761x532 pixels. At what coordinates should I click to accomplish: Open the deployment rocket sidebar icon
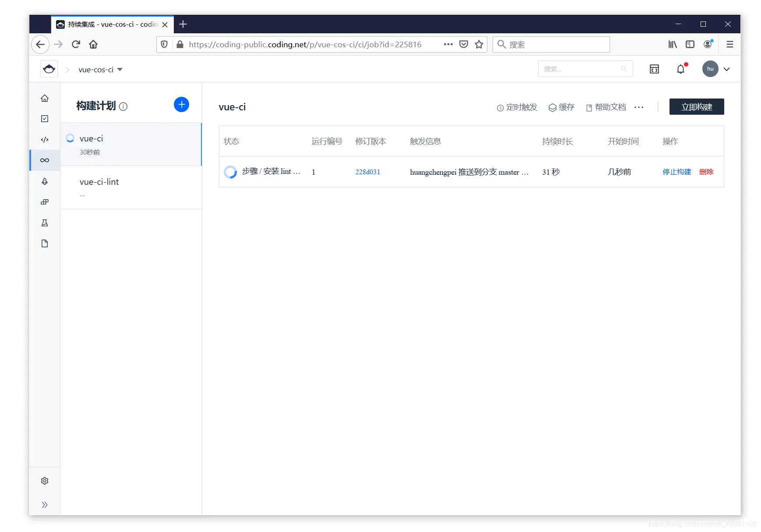point(45,181)
